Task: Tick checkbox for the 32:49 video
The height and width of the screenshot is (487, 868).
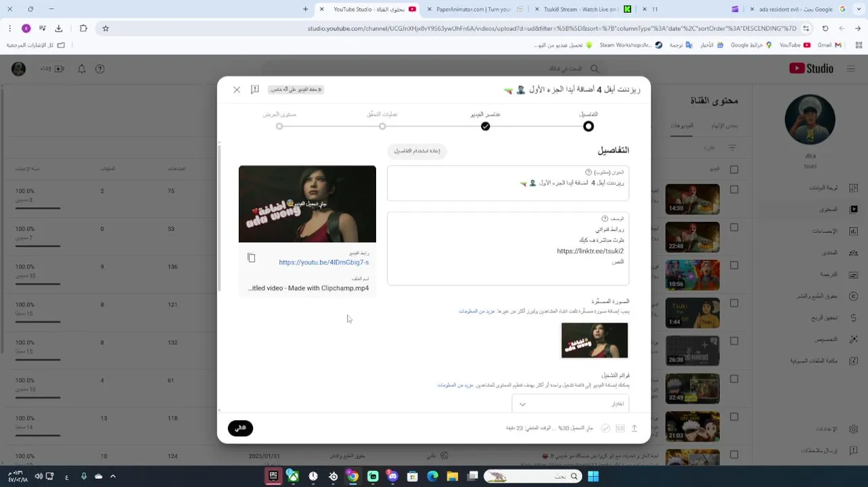Action: point(734,379)
